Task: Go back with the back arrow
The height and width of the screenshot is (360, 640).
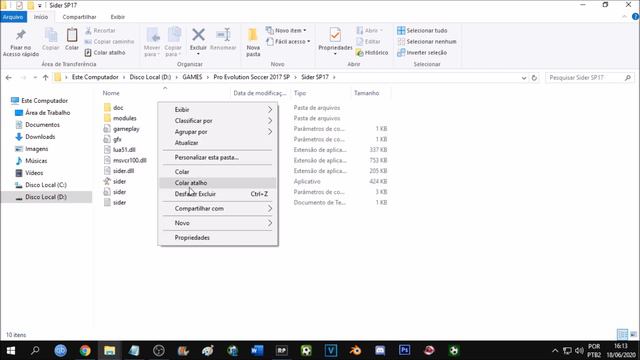Action: point(9,78)
